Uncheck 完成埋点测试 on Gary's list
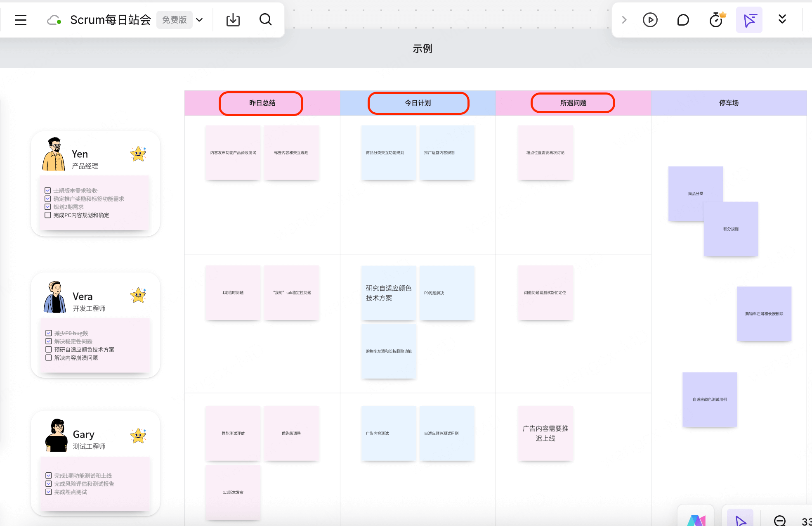This screenshot has height=526, width=812. (48, 492)
